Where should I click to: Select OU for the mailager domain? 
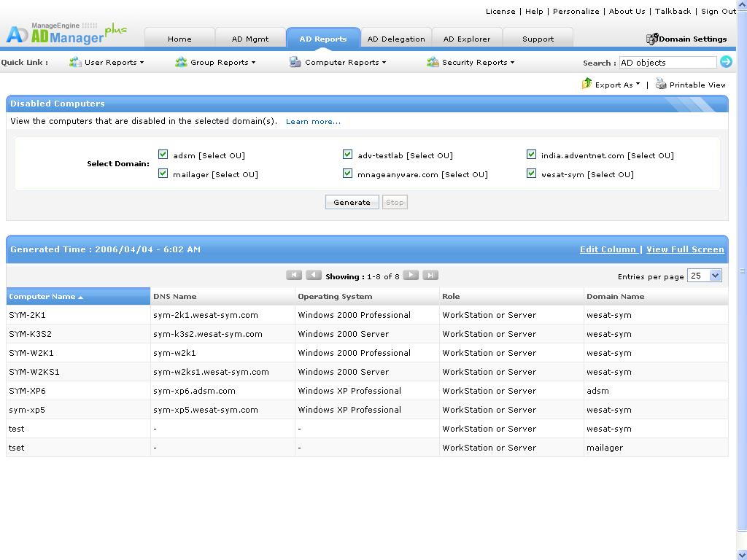[235, 175]
